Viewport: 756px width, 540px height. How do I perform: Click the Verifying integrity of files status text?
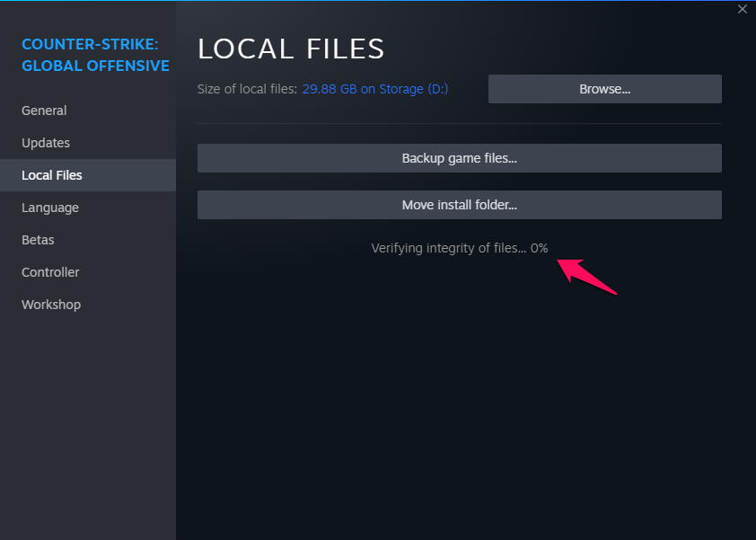pos(460,248)
